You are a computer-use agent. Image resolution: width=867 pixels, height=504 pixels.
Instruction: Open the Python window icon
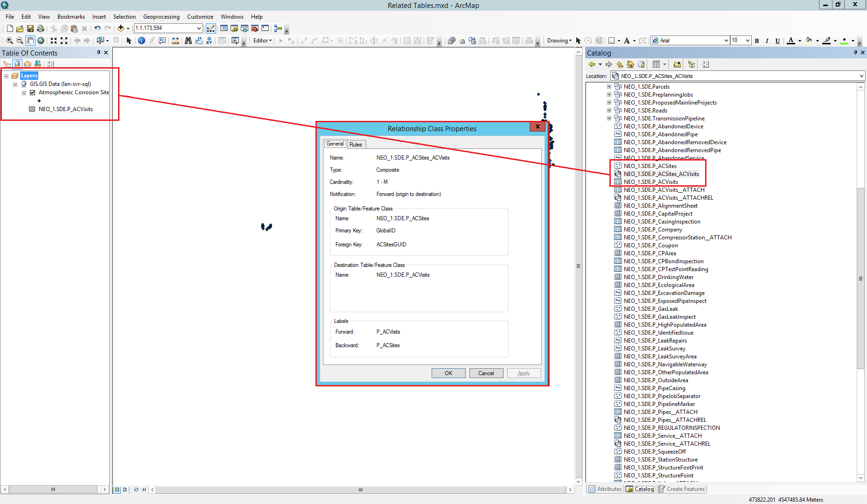(265, 28)
